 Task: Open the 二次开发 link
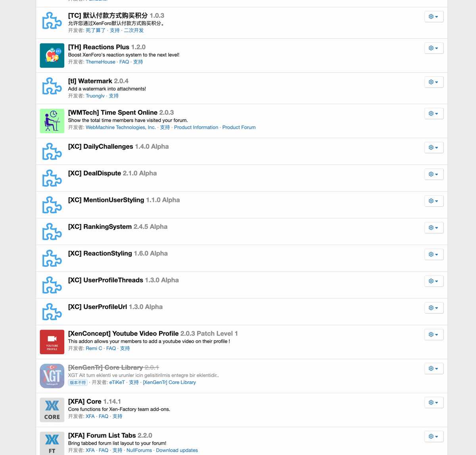point(134,30)
